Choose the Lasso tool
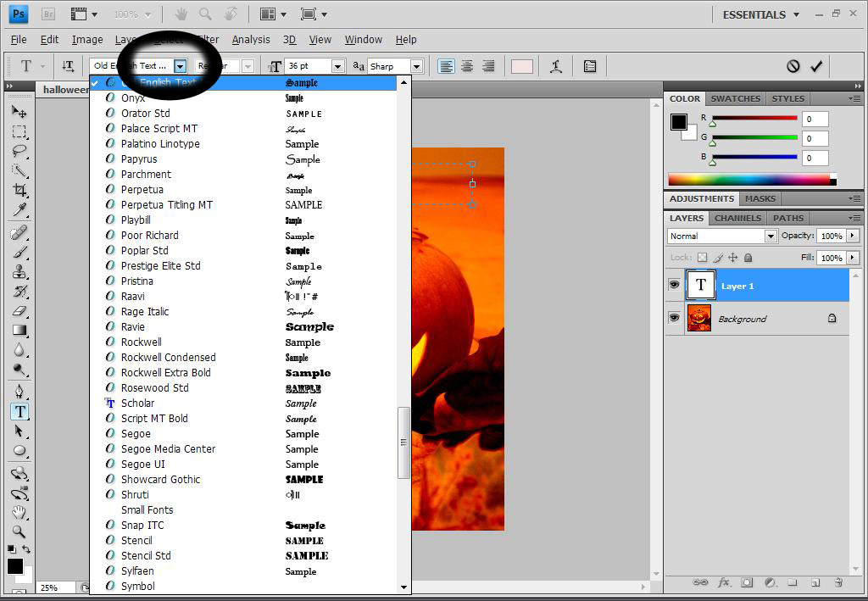Screen dimensions: 868x601 pyautogui.click(x=20, y=151)
